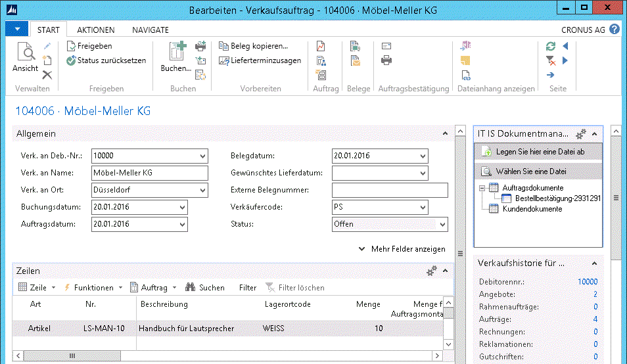The width and height of the screenshot is (627, 364).
Task: Collapse the Allgemein section
Action: (445, 133)
